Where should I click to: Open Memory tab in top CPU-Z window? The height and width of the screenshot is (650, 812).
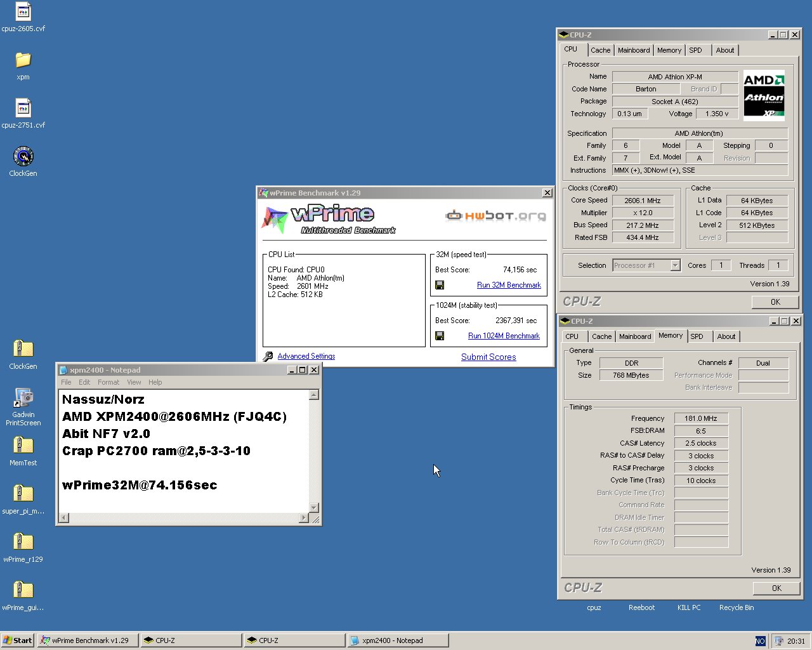pos(669,50)
